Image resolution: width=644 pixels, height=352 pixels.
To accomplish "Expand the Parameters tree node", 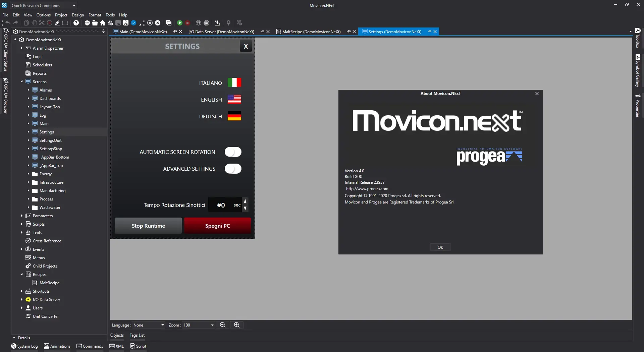I will coord(22,216).
